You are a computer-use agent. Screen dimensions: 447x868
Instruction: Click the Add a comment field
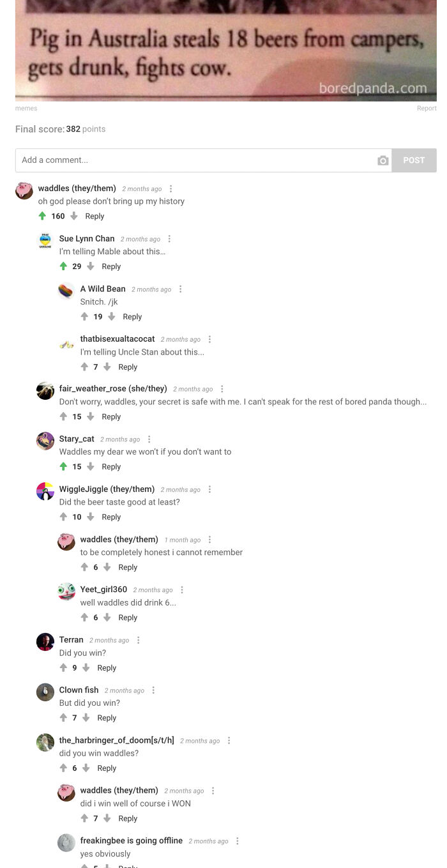(x=194, y=160)
